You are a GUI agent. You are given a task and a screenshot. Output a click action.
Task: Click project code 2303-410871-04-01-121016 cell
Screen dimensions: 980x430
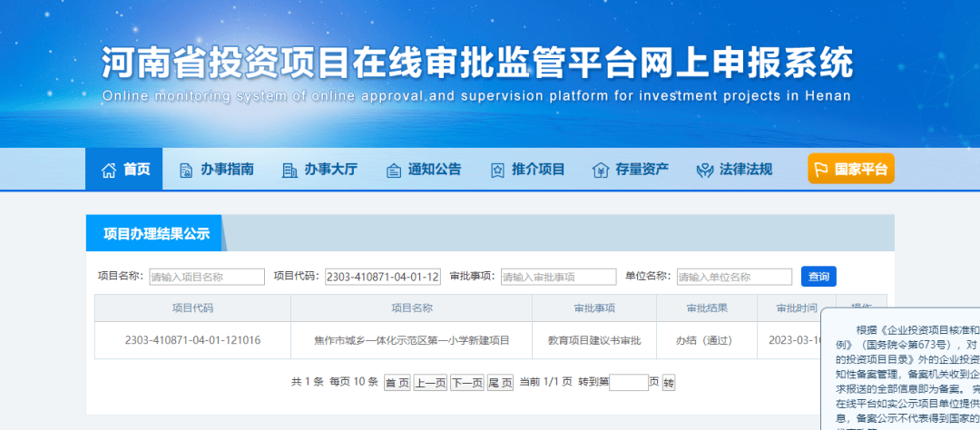[192, 340]
